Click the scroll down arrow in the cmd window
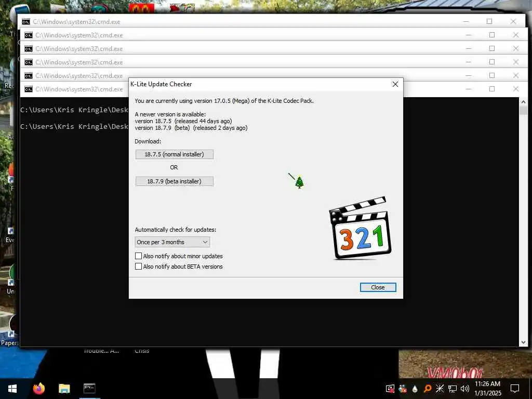Screen dimensions: 532x399 point(523,342)
